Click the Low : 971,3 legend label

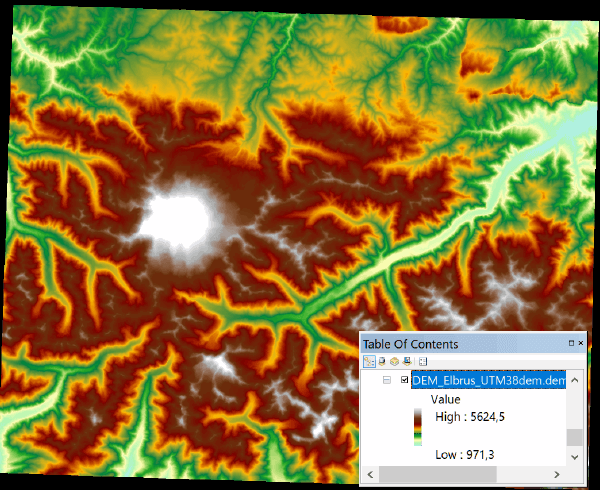coord(465,455)
